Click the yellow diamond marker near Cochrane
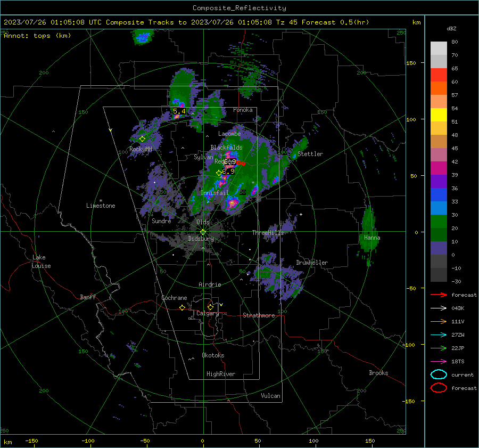This screenshot has width=479, height=448. 182,307
